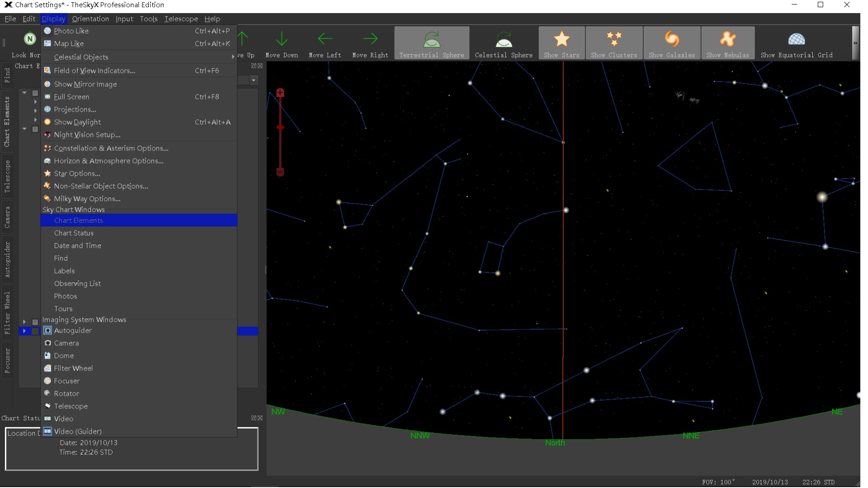This screenshot has width=868, height=488.
Task: Click the zoom out end of slider
Action: [x=280, y=172]
